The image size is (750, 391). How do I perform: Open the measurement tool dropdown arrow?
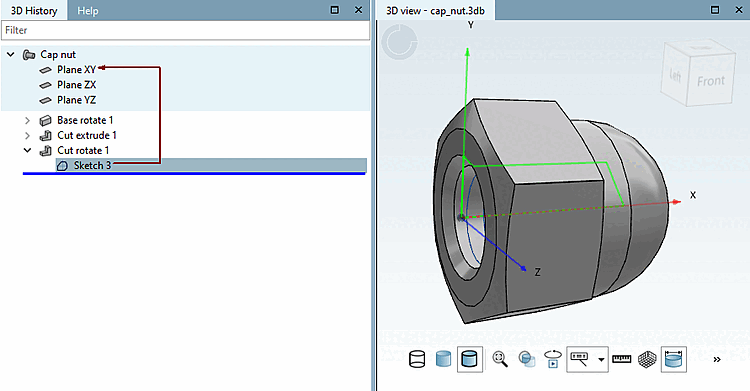[601, 359]
